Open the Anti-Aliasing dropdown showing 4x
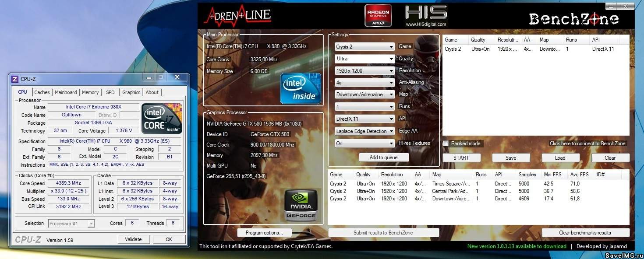Viewport: 644px width, 259px height. point(365,82)
